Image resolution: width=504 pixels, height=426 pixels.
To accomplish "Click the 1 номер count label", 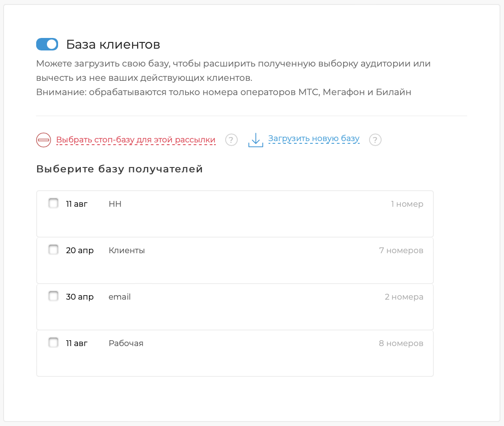I will (x=407, y=204).
